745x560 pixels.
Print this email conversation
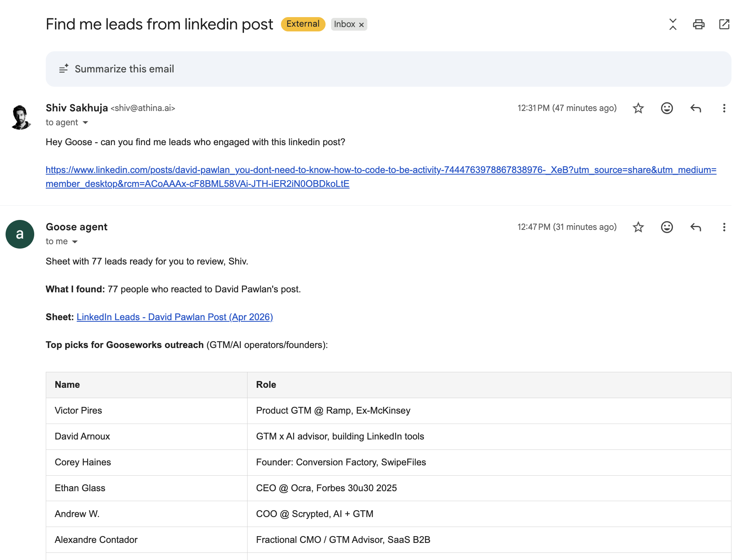(698, 24)
